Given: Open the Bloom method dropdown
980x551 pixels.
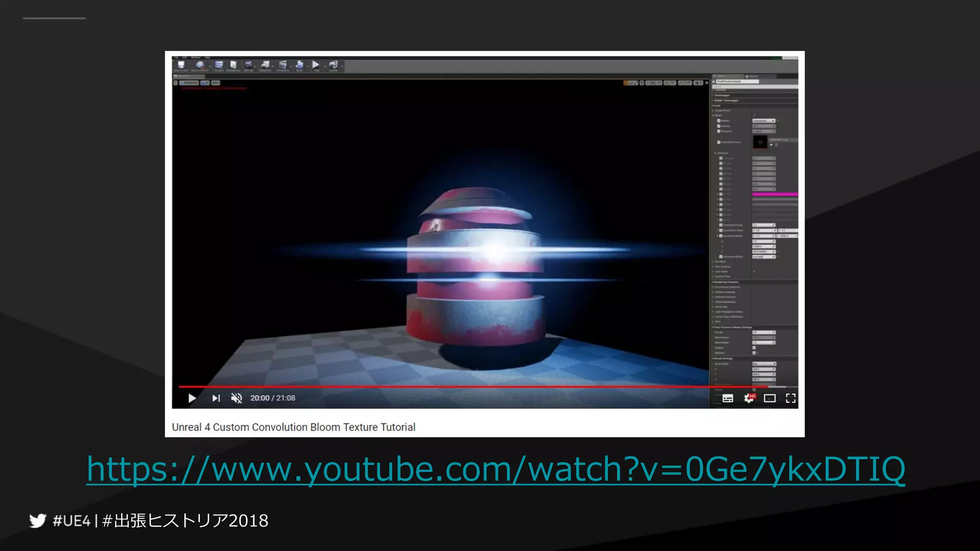Looking at the screenshot, I should coord(764,121).
